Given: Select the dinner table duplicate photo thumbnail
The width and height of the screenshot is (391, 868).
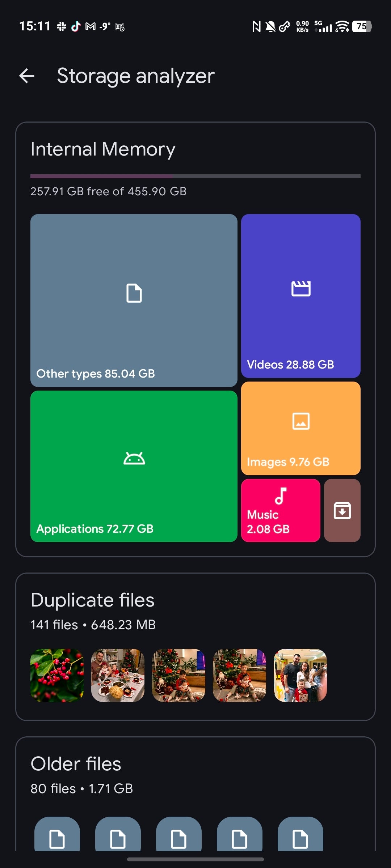Looking at the screenshot, I should tap(118, 675).
